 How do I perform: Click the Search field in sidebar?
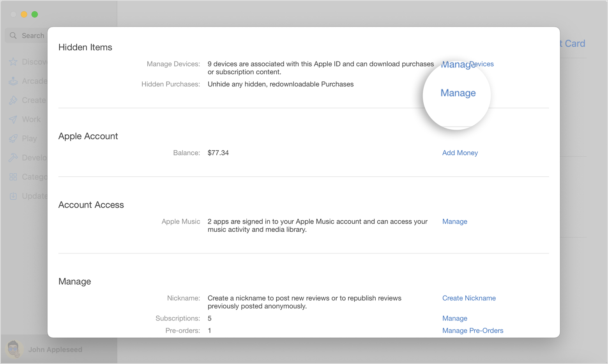click(27, 35)
